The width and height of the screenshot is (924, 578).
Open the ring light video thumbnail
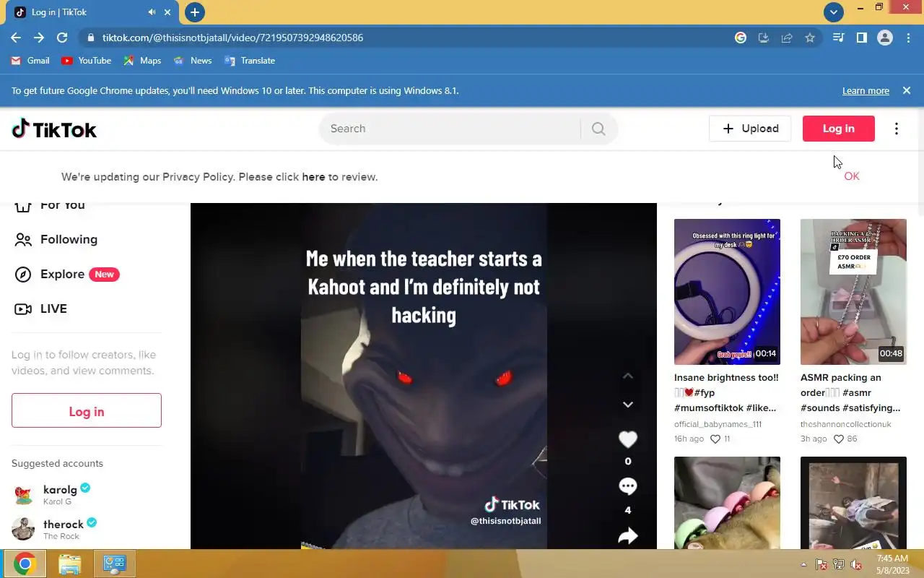pos(727,292)
